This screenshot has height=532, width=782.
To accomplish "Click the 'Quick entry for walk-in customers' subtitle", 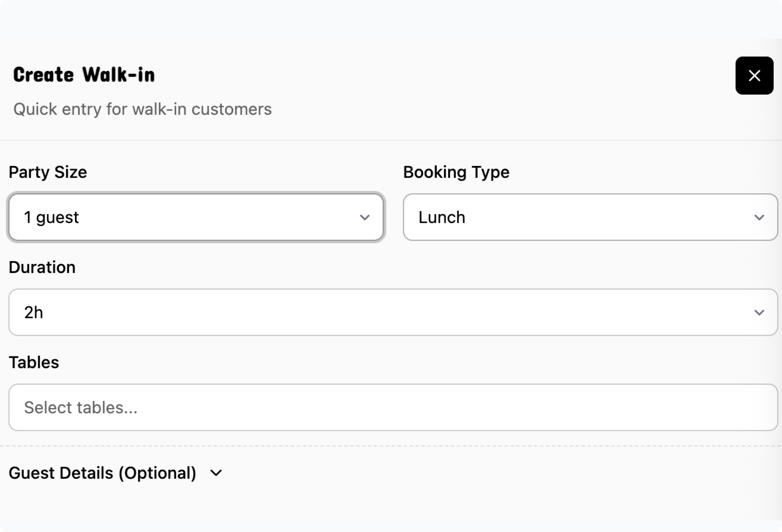I will coord(142,109).
